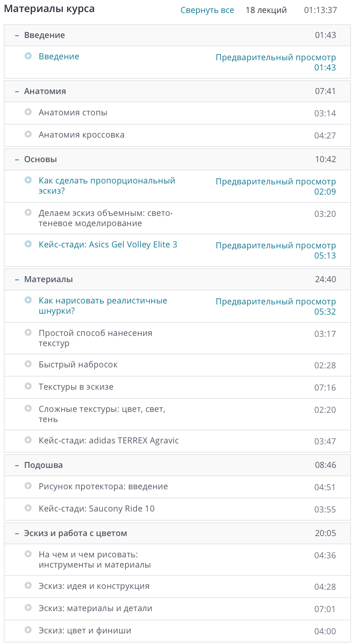
Task: Click play icon for Кейс-стади: Asics Gel Volley
Action: [28, 244]
